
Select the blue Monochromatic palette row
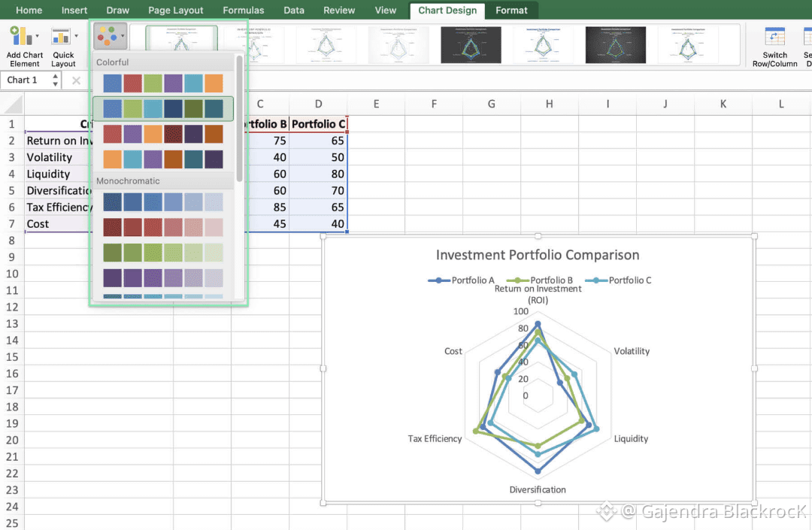[163, 202]
